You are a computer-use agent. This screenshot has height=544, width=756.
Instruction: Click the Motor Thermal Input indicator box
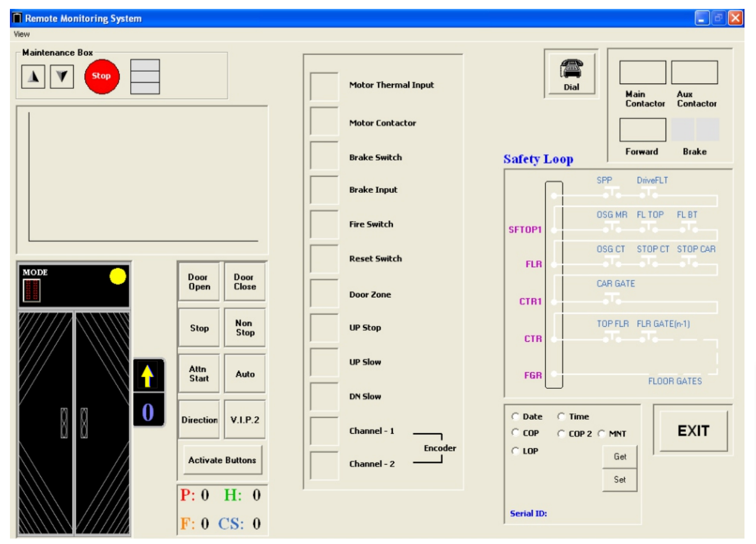[324, 86]
